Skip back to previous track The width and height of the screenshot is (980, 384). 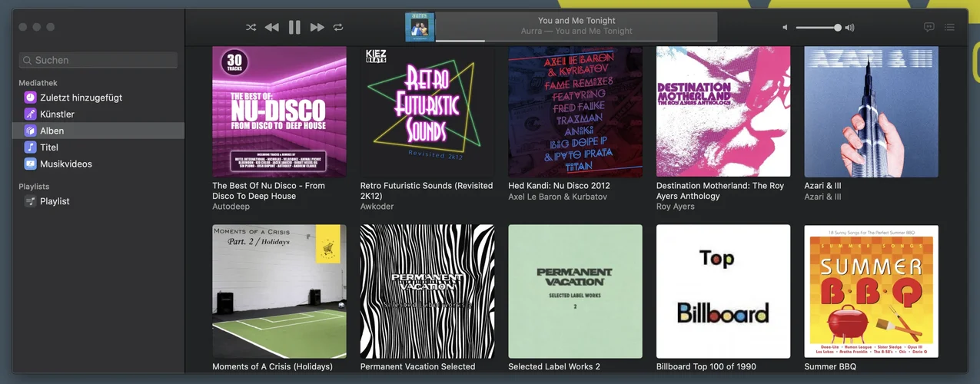(272, 27)
